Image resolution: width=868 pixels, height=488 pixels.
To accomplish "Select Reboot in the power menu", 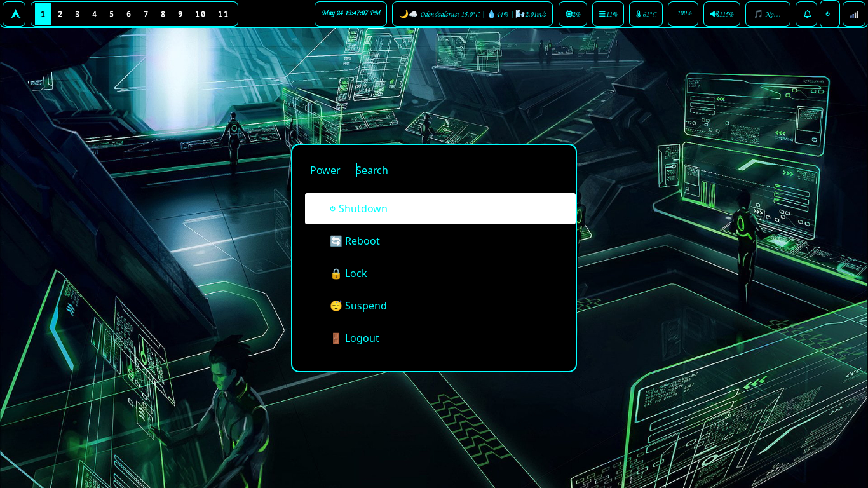I will (x=440, y=241).
